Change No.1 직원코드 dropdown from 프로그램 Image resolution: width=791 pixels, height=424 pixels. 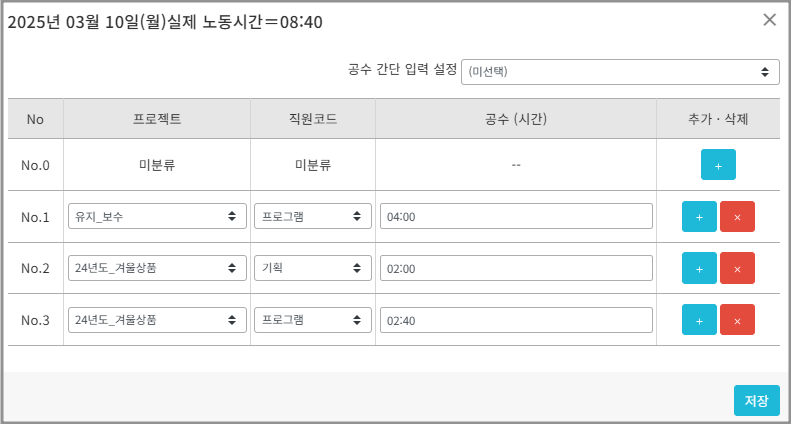(x=312, y=216)
